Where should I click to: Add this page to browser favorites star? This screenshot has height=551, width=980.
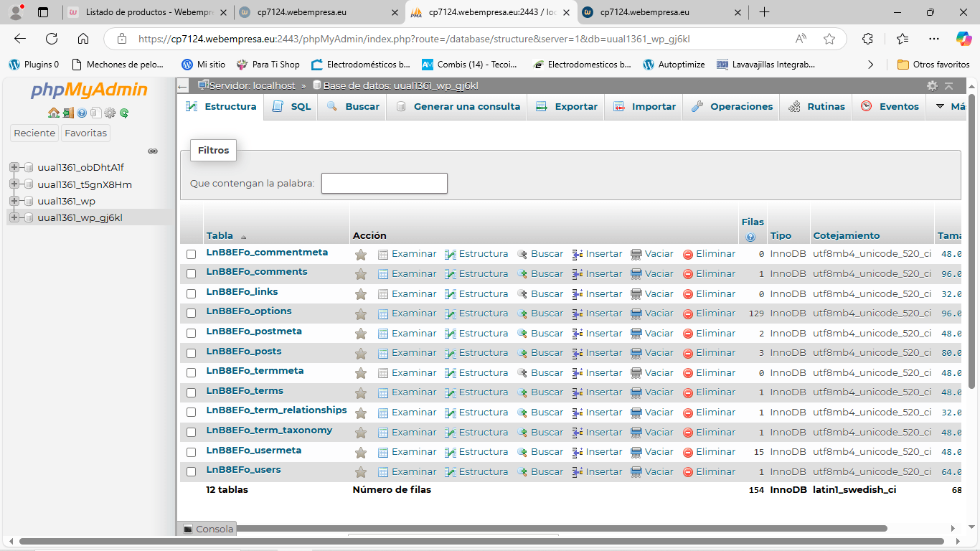coord(829,39)
